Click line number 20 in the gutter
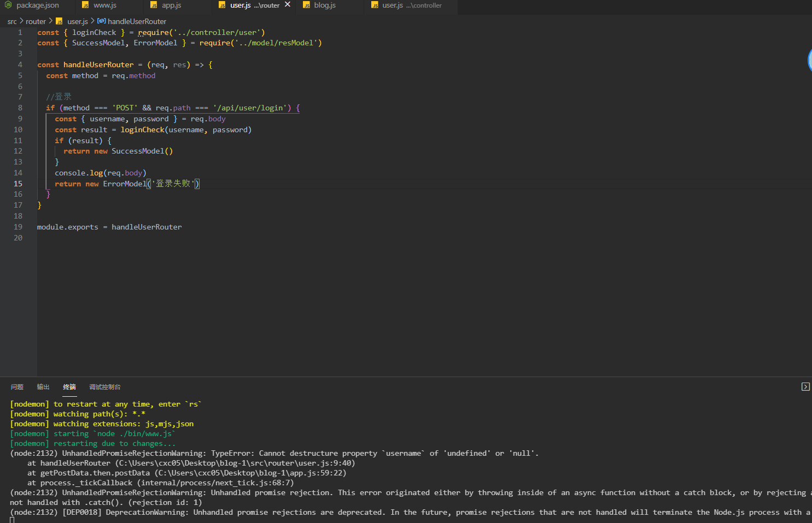812x523 pixels. pos(18,238)
